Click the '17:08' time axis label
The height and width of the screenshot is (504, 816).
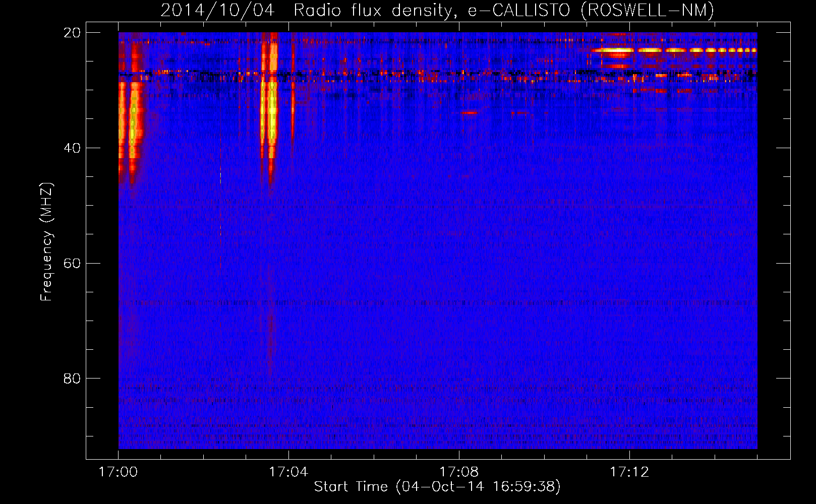pos(459,472)
